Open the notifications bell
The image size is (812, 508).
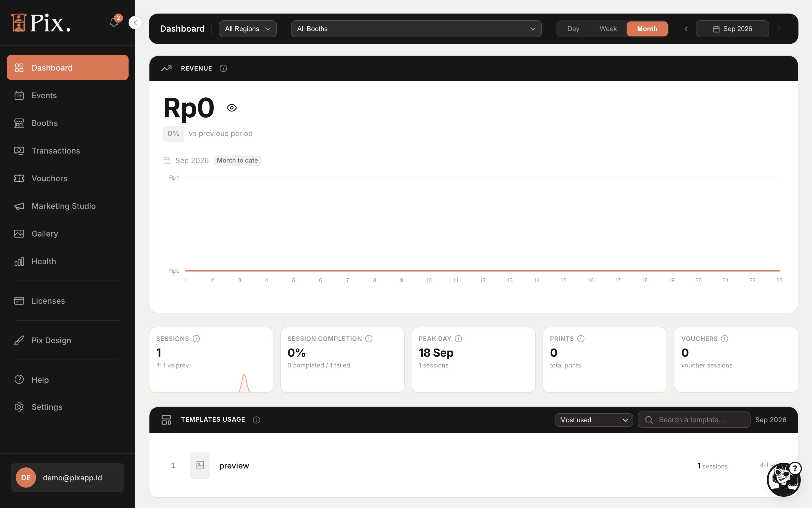click(114, 23)
